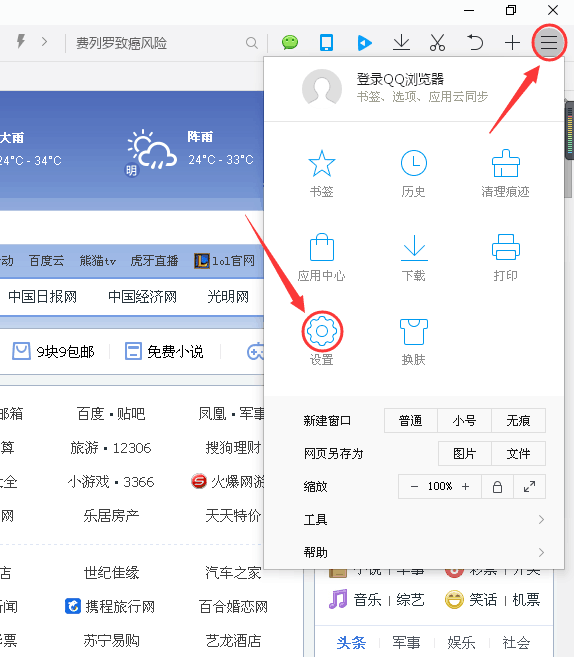The width and height of the screenshot is (574, 657).
Task: Open 中国经济网 link
Action: point(142,297)
